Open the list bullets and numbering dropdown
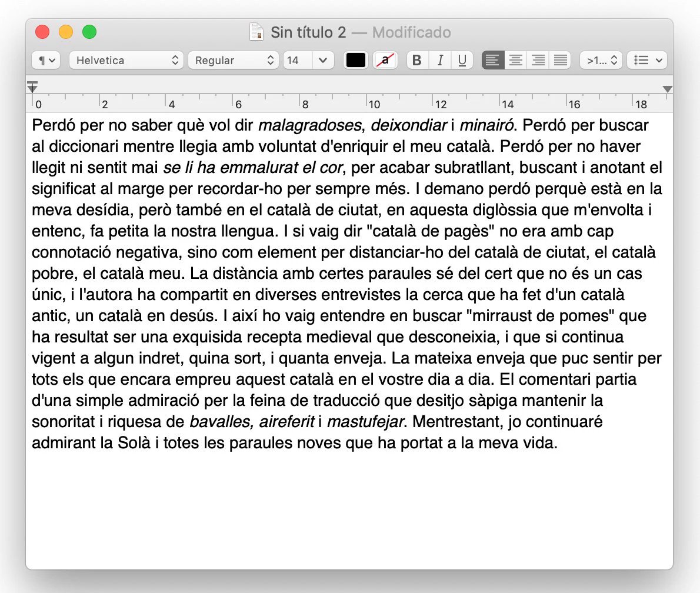700x593 pixels. click(x=647, y=60)
